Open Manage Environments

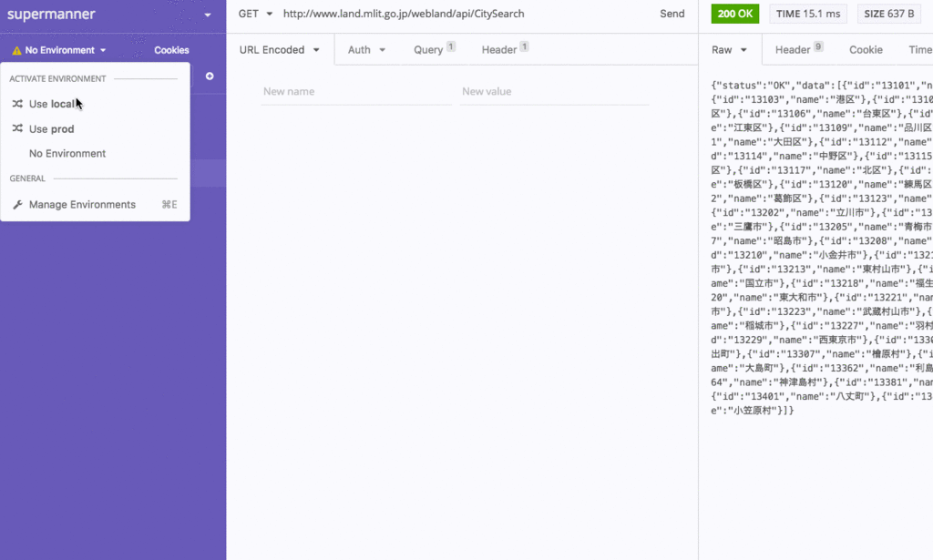click(95, 205)
